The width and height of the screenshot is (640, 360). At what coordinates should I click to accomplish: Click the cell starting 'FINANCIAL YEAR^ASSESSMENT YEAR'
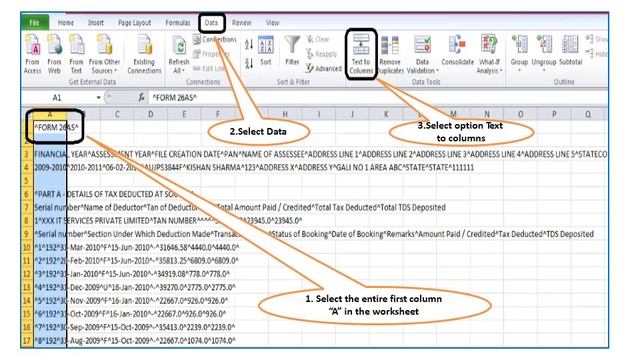[50, 154]
